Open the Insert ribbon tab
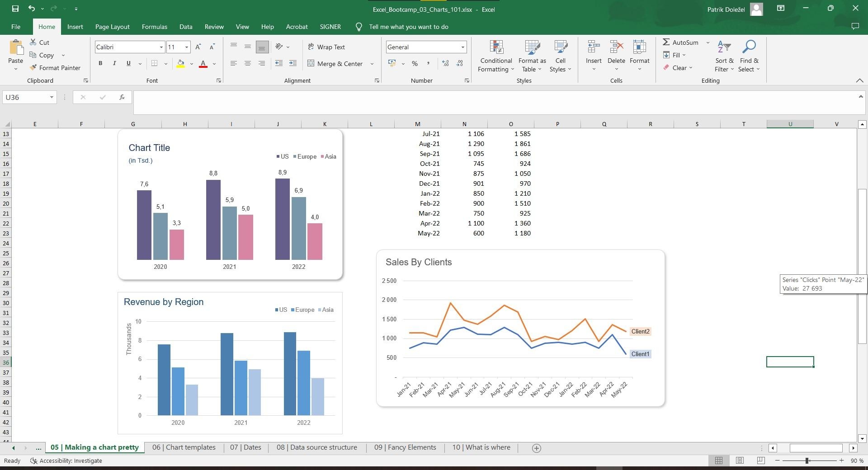 pyautogui.click(x=75, y=27)
